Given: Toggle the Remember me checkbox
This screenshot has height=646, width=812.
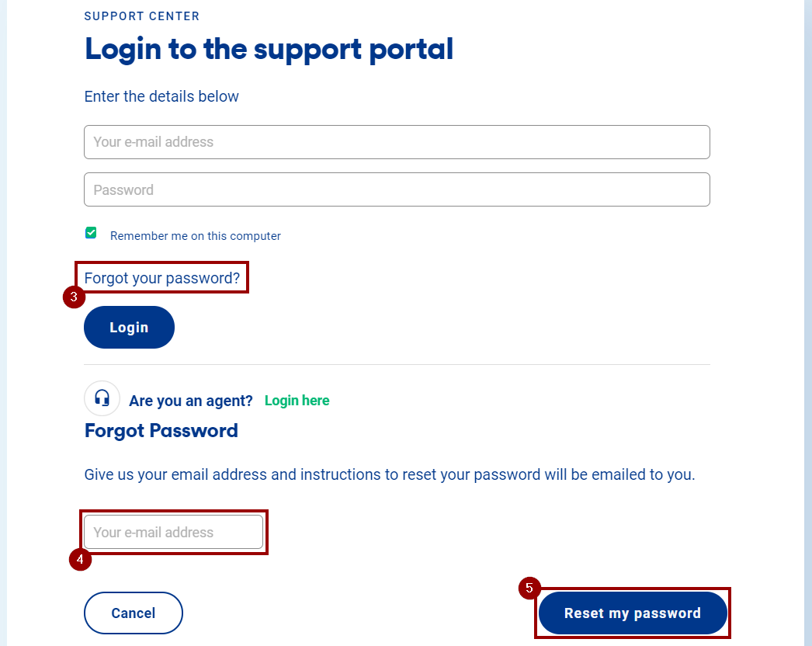Looking at the screenshot, I should (x=91, y=233).
